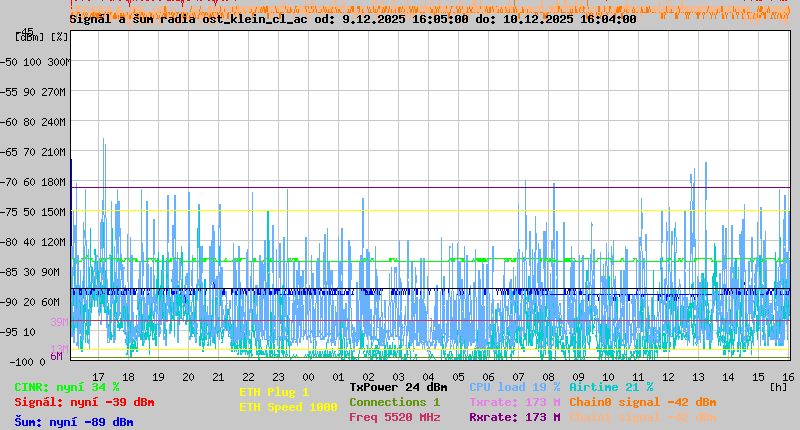This screenshot has width=800, height=430.
Task: Click the [dBm] axis unit label
Action: click(29, 37)
